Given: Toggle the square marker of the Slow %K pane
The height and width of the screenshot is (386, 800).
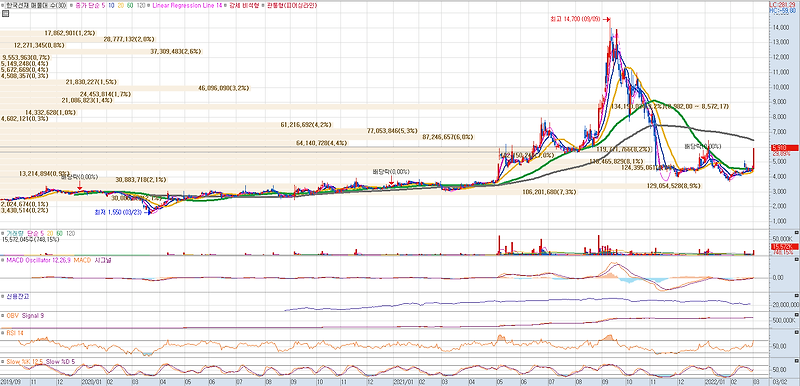Looking at the screenshot, I should click(3, 361).
